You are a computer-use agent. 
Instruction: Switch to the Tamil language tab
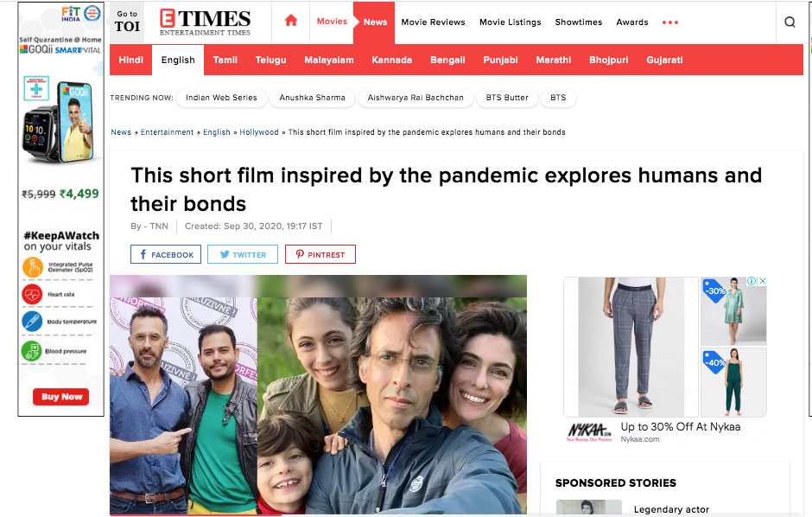(225, 61)
